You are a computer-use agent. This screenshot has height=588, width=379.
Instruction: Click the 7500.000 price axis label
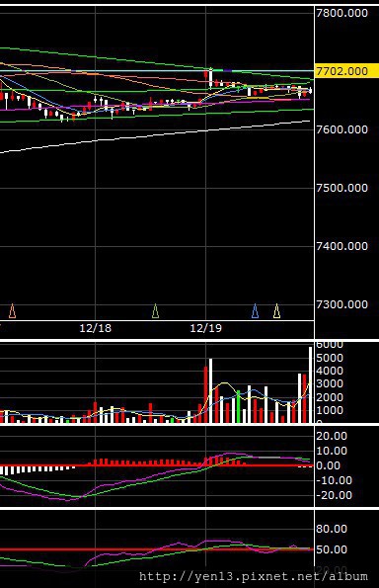point(341,188)
